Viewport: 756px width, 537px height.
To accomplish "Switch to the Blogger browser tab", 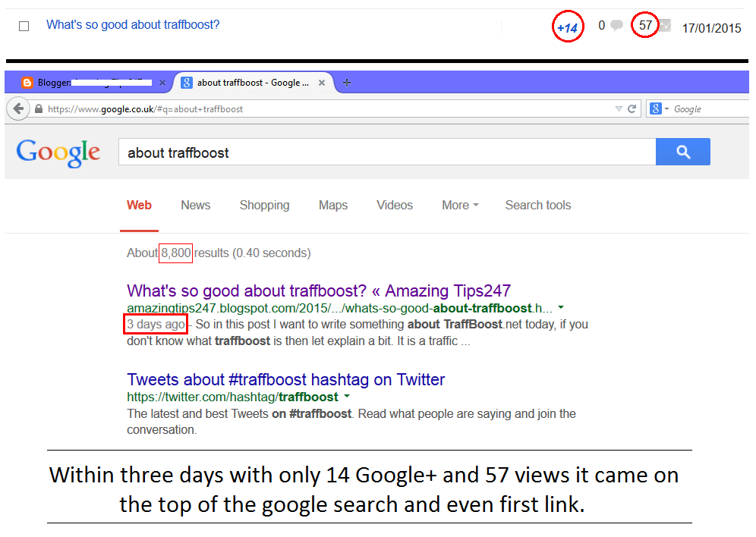I will point(94,83).
